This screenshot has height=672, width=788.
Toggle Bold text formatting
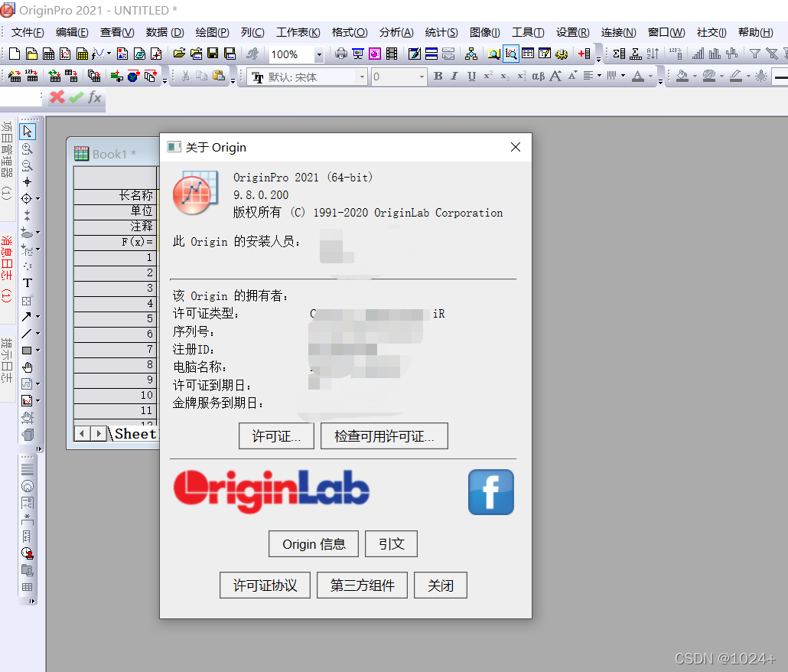pyautogui.click(x=438, y=76)
